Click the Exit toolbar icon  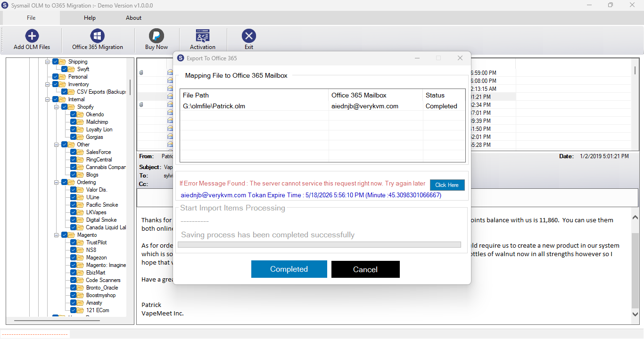(x=249, y=36)
